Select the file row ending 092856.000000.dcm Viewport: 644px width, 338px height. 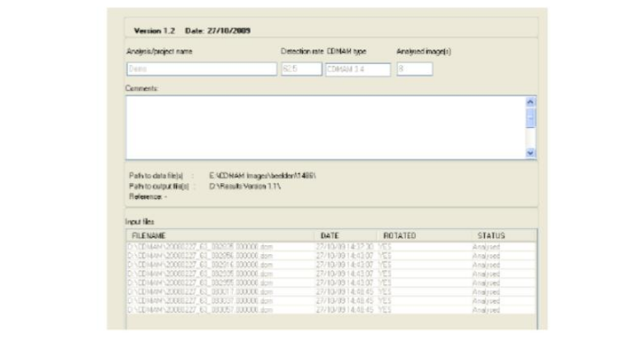pos(331,256)
